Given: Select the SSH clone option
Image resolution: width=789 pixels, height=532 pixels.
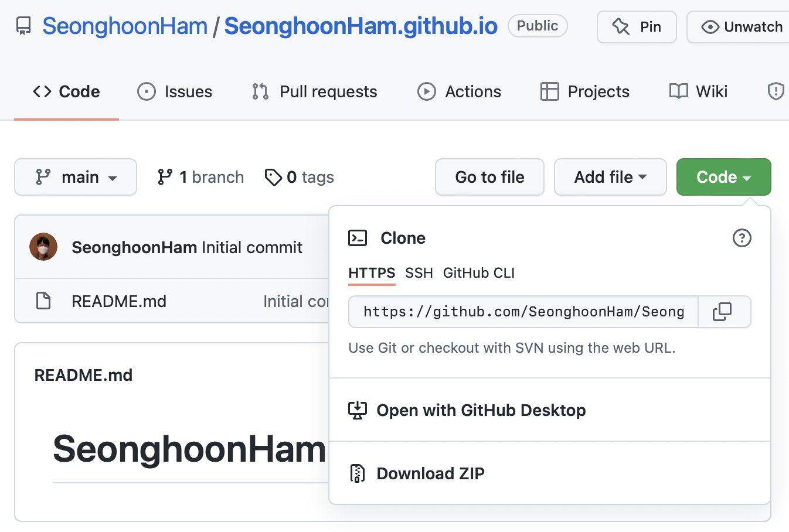Looking at the screenshot, I should [419, 273].
